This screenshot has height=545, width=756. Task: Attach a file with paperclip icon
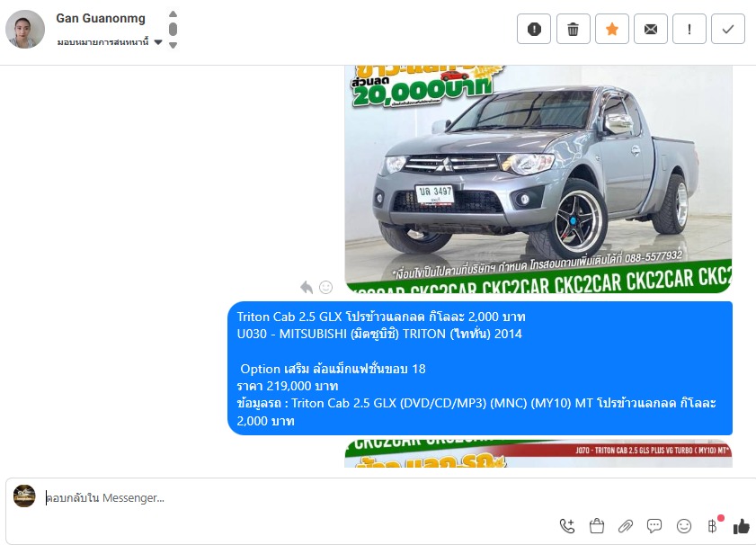tap(626, 526)
